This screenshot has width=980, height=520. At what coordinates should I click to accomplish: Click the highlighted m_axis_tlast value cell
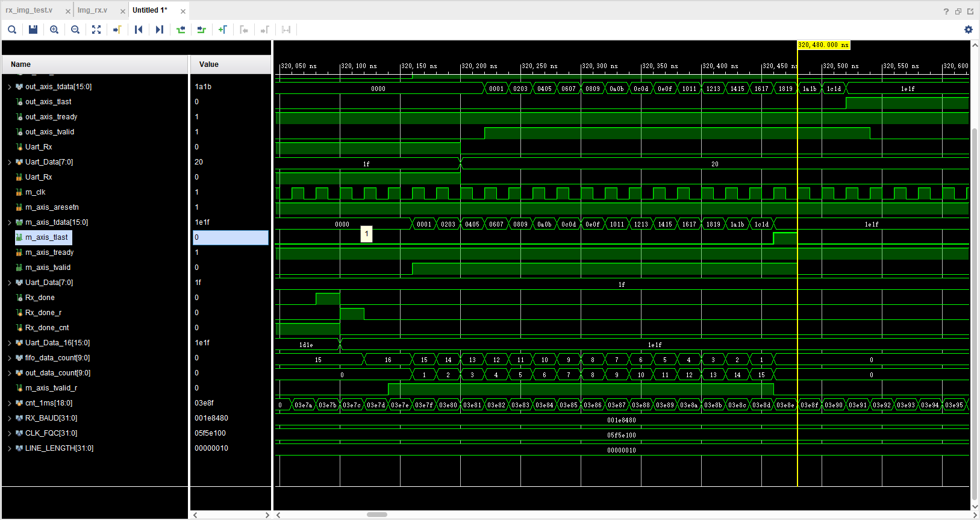click(231, 237)
